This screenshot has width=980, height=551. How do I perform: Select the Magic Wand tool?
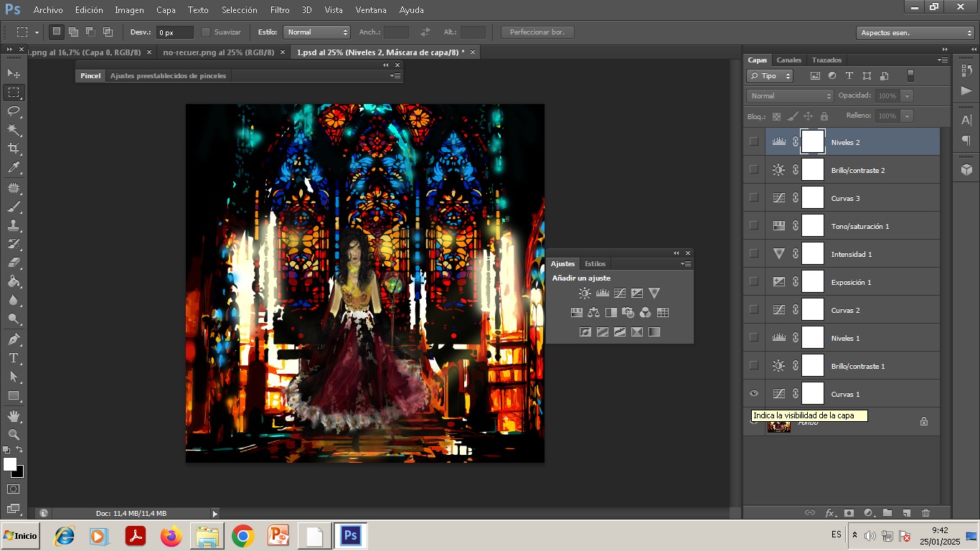[x=14, y=130]
